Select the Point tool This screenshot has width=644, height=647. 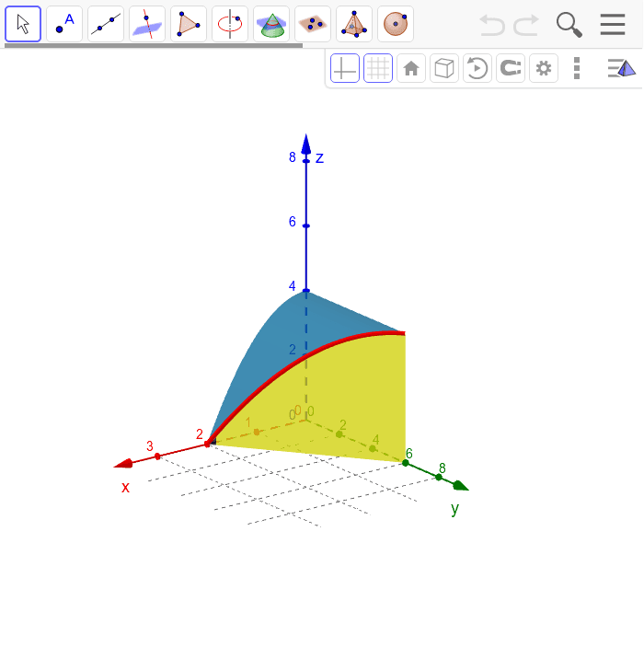pos(64,24)
